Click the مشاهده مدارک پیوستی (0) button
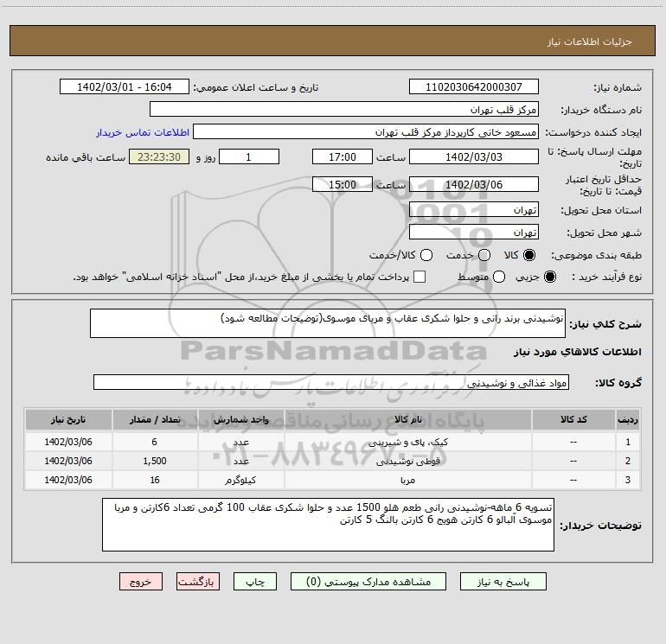Screen dimensions: 666x644 point(368,582)
